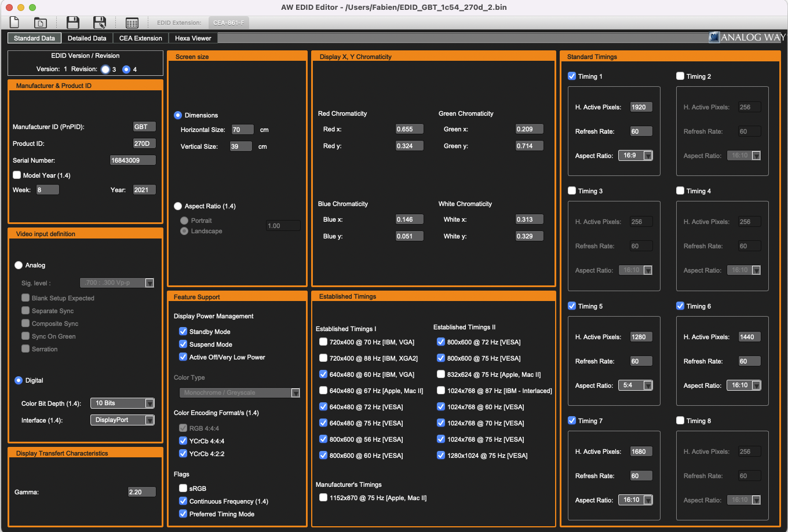Open Timing 7 Aspect Ratio dropdown
Screen dimensions: 788x532
636,500
